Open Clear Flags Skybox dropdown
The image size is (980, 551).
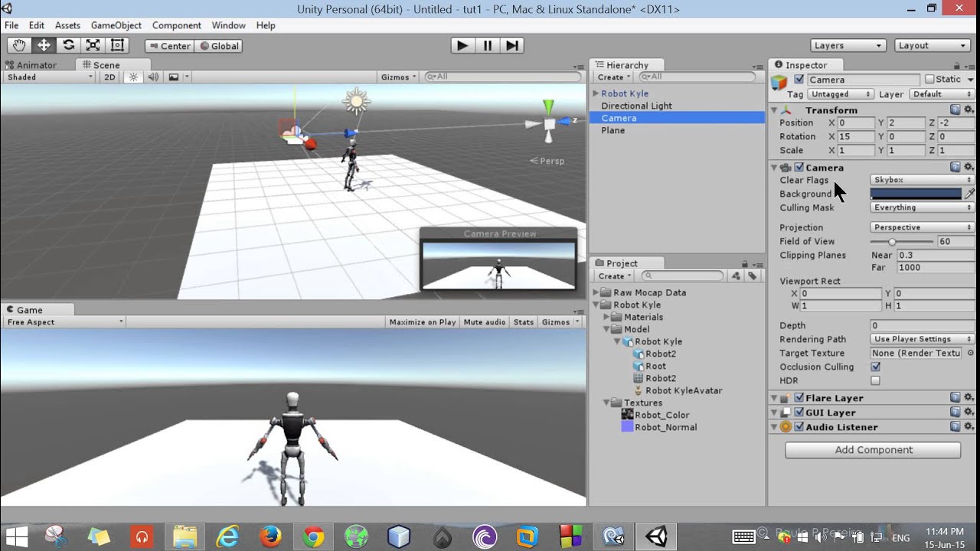(922, 180)
